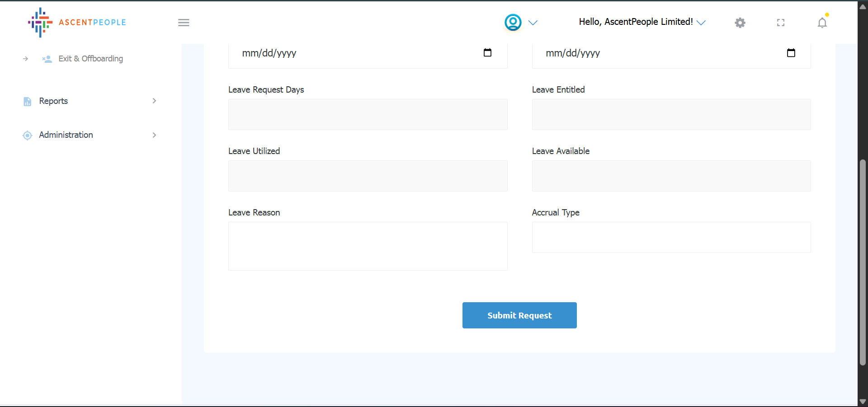The height and width of the screenshot is (407, 868).
Task: Open dropdown arrow beside profile avatar
Action: point(533,23)
